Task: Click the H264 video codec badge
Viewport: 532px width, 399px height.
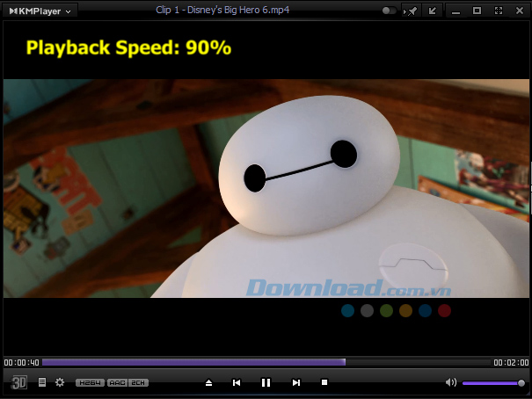Action: (90, 382)
